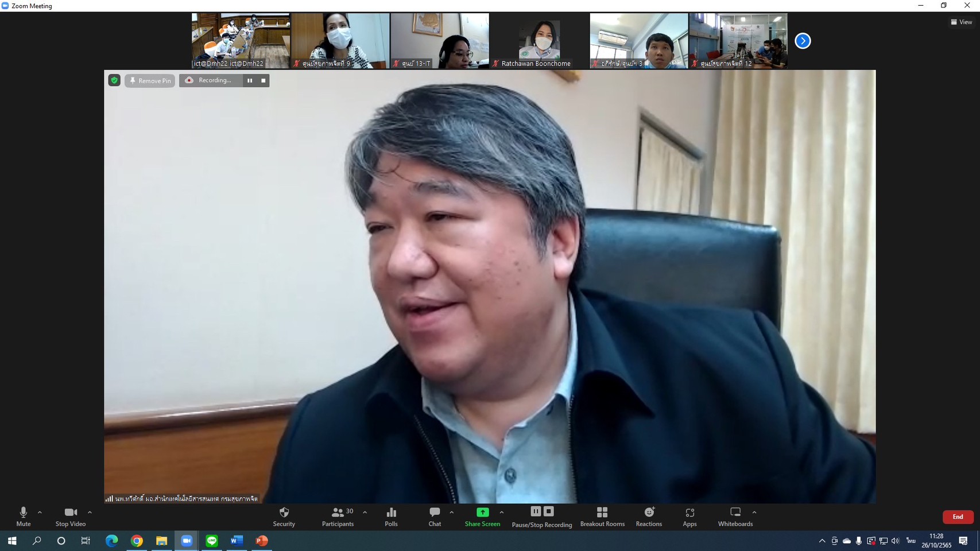Click the Remove Pin button
The height and width of the screenshot is (551, 980).
(x=150, y=81)
